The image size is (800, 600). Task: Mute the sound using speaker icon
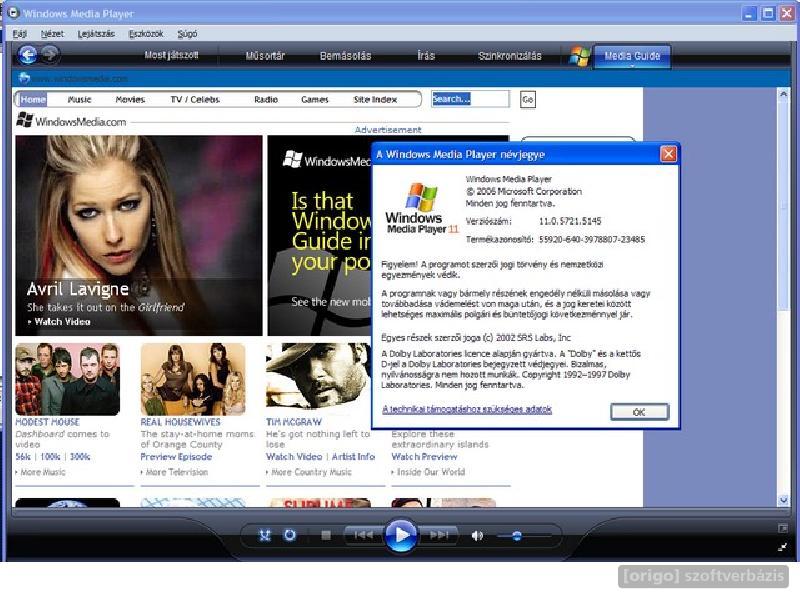[477, 536]
